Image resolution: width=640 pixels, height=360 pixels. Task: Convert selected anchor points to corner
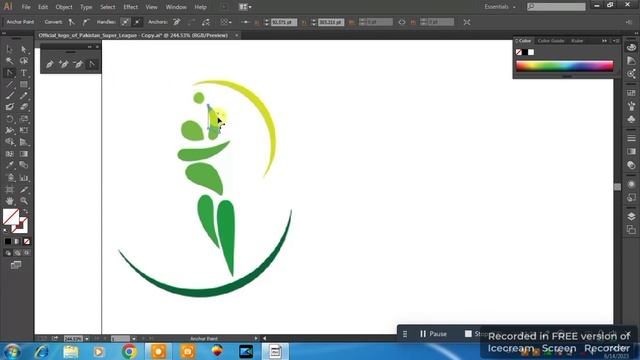click(x=72, y=22)
